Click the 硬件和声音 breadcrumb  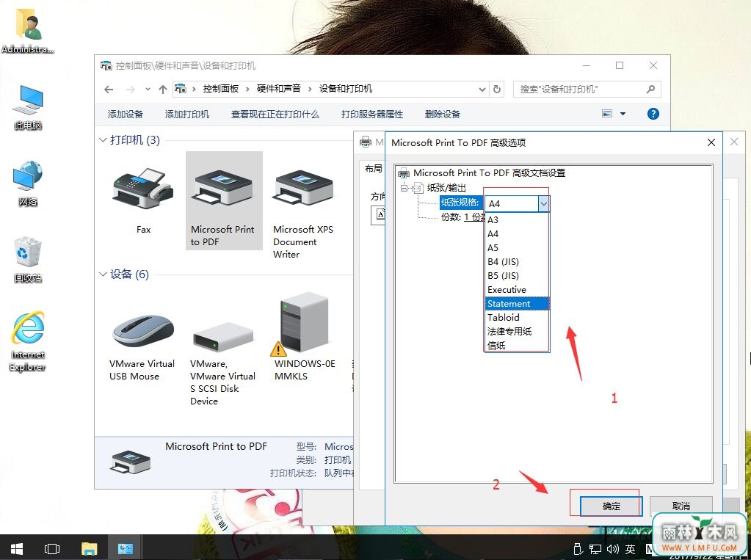click(x=279, y=89)
